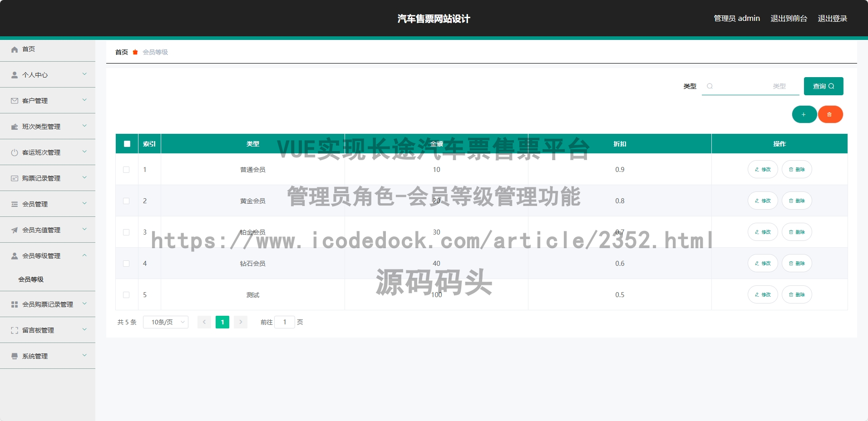
Task: Open the 客户管理 menu label
Action: coord(35,101)
